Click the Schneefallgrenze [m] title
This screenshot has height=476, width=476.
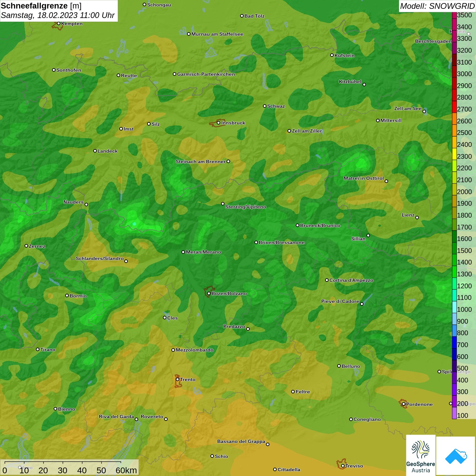(41, 6)
